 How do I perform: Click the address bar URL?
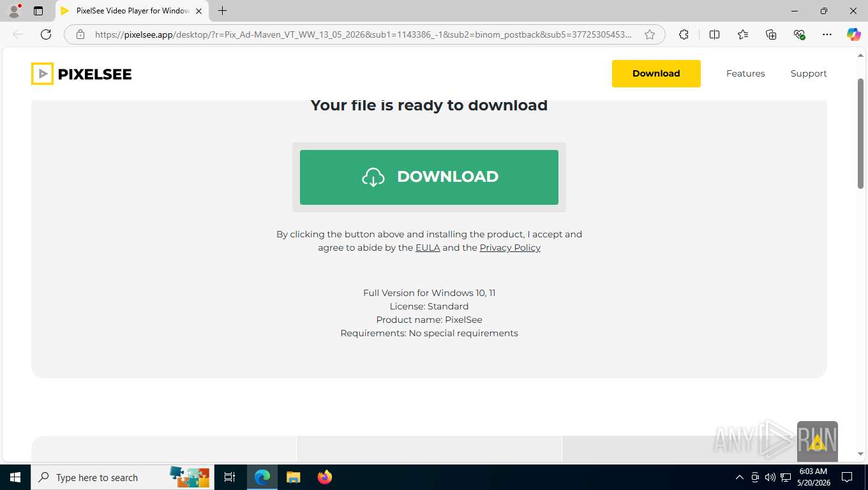[x=363, y=34]
